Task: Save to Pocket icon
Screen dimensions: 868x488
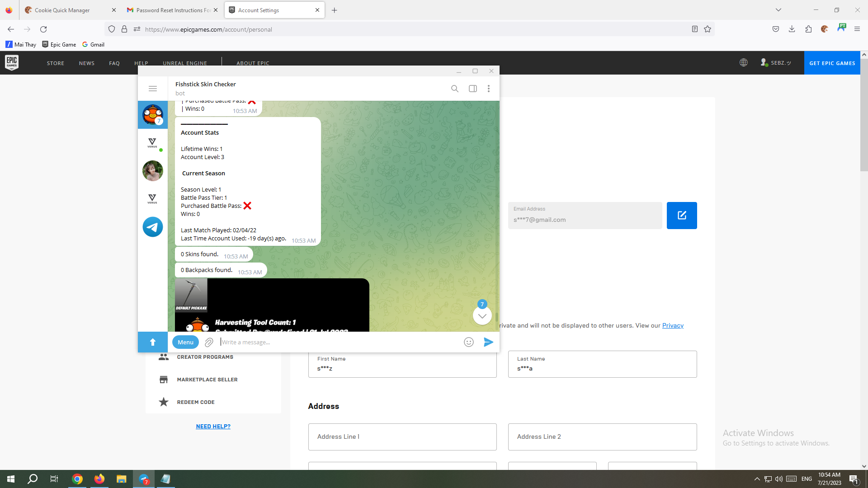Action: (x=776, y=29)
